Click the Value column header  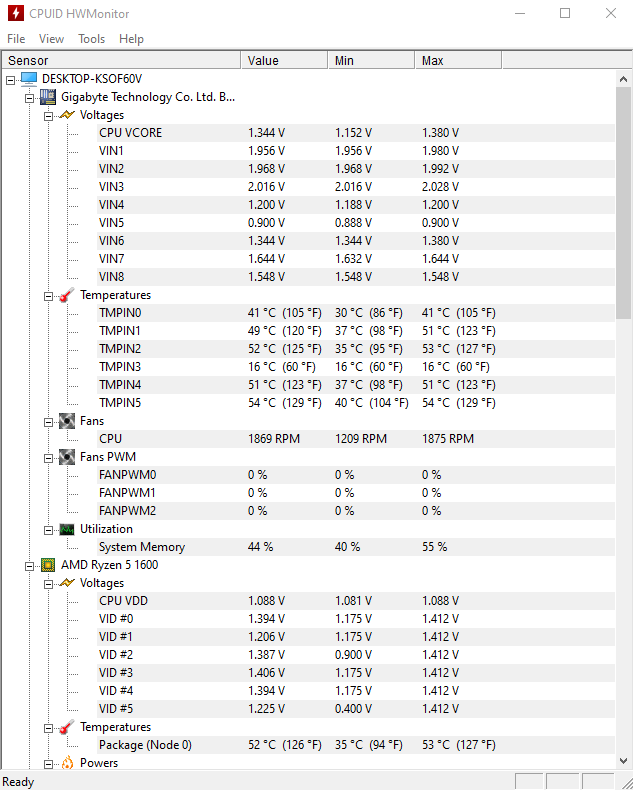(x=284, y=60)
